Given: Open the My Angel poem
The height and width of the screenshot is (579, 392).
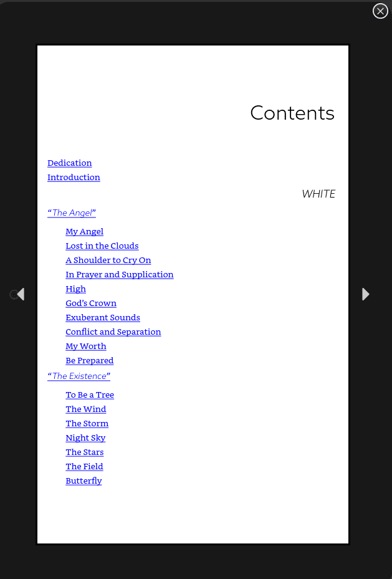Looking at the screenshot, I should click(x=85, y=232).
